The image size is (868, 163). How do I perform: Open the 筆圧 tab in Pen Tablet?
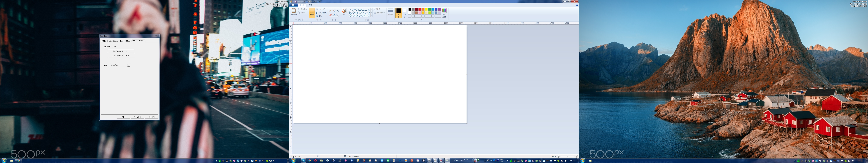click(128, 41)
